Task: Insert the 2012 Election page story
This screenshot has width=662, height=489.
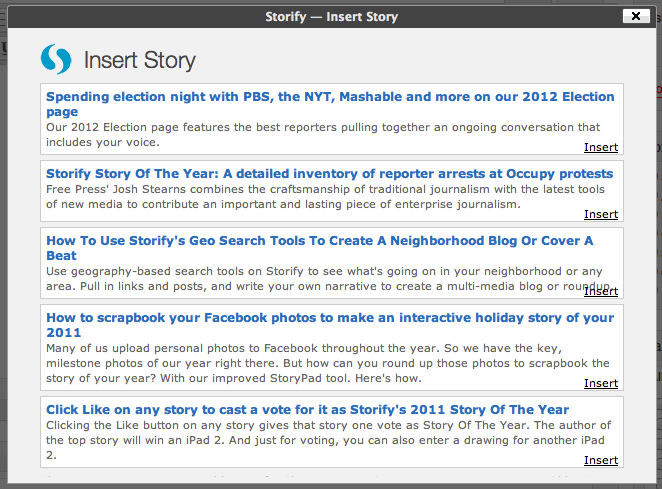Action: (601, 147)
